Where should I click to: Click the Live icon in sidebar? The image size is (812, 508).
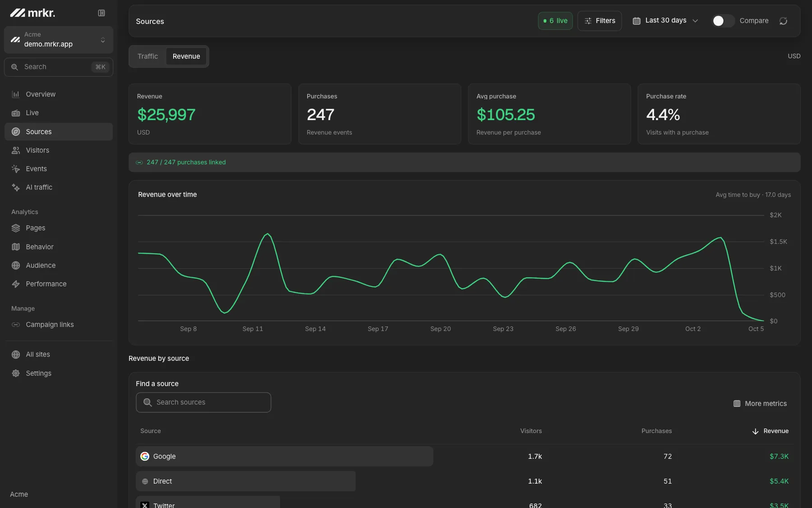point(16,113)
